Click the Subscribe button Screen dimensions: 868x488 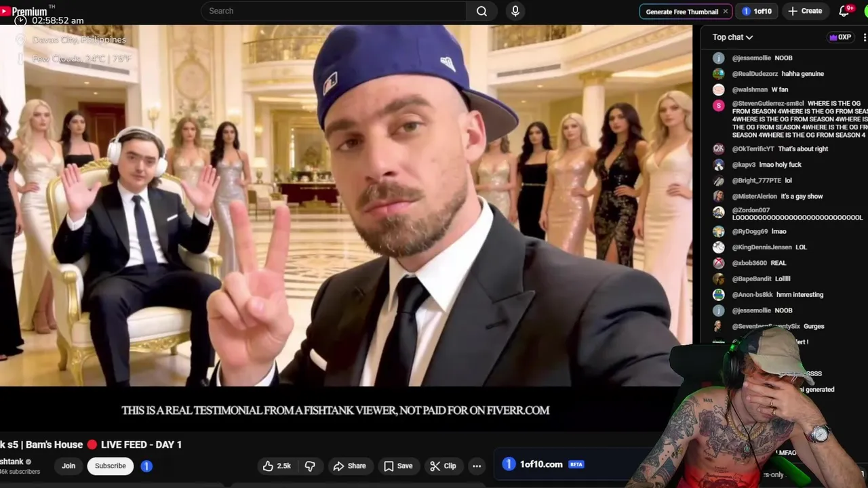[111, 466]
